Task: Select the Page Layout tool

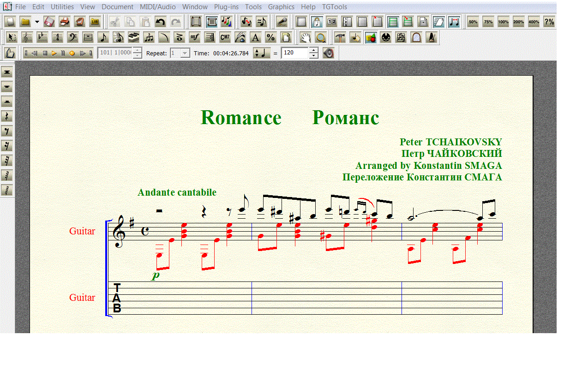Action: tap(286, 37)
